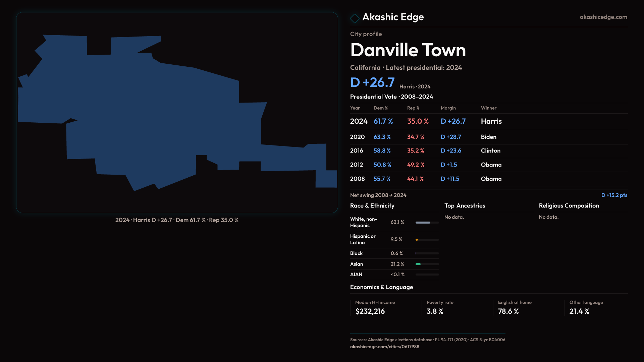Click the Dem % column header
The width and height of the screenshot is (644, 362).
(380, 108)
